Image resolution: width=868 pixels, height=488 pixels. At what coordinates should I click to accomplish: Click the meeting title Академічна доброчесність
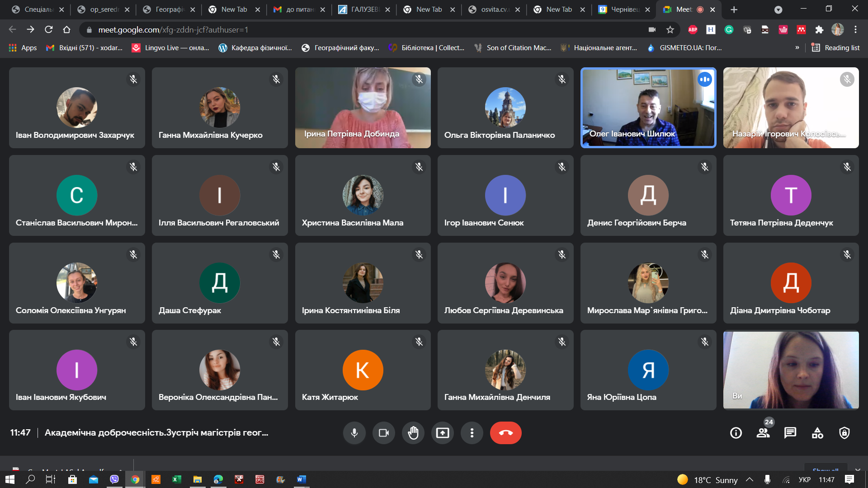[156, 432]
